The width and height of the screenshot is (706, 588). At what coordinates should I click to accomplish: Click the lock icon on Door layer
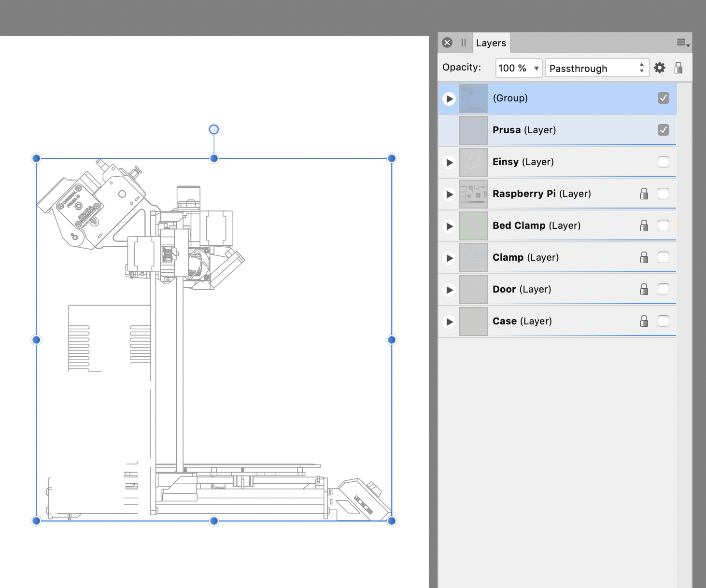click(644, 290)
